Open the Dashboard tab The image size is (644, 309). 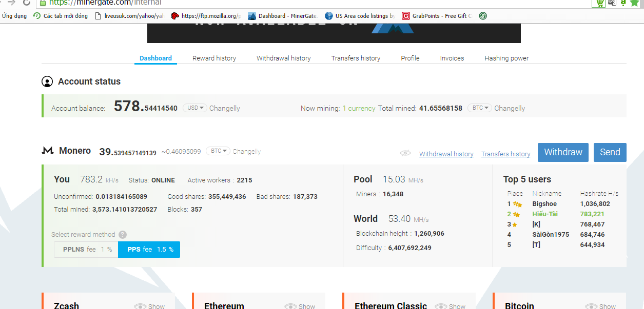[x=155, y=58]
